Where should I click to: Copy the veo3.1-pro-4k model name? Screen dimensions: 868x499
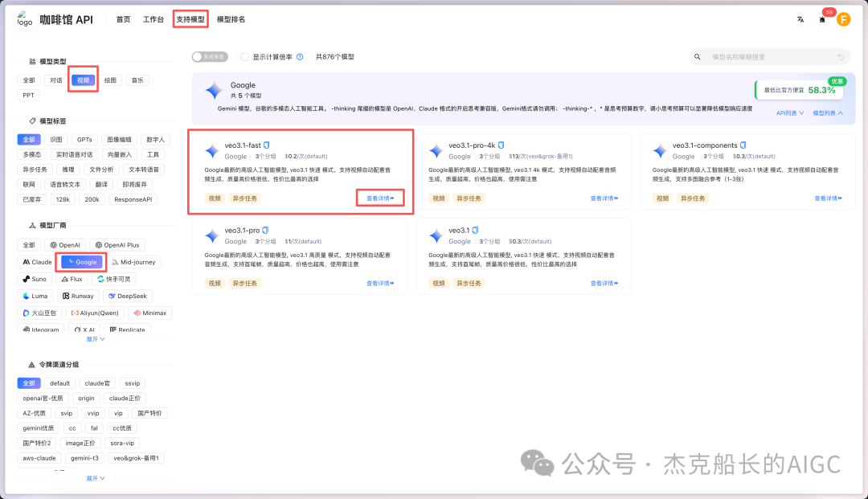(x=501, y=145)
